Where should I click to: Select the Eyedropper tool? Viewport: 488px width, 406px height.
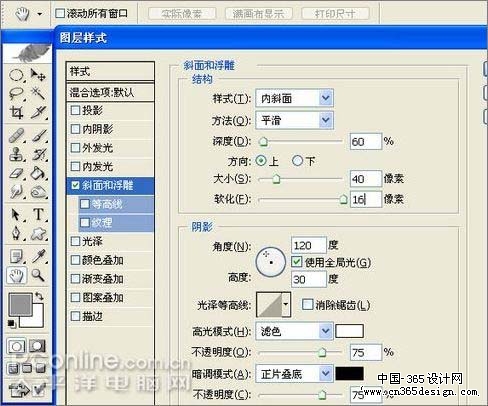pyautogui.click(x=39, y=256)
